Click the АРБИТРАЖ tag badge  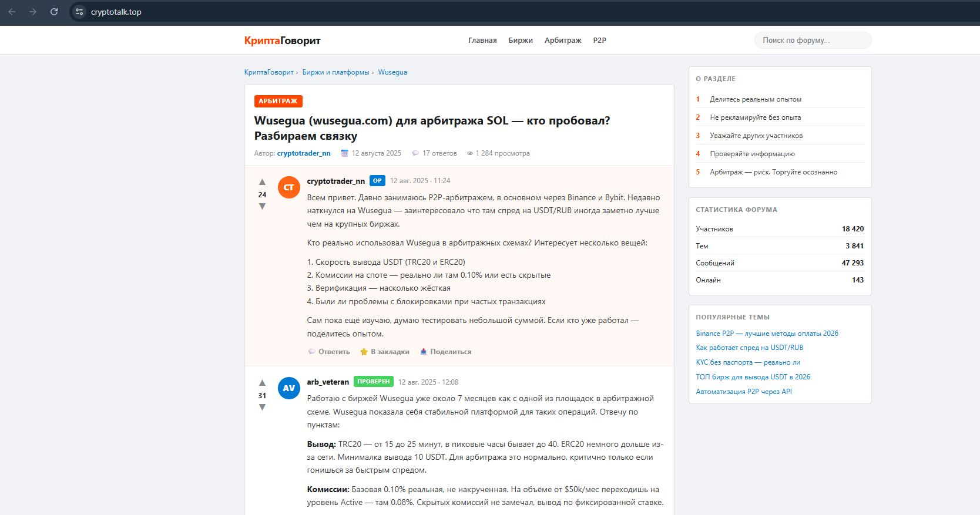point(278,101)
